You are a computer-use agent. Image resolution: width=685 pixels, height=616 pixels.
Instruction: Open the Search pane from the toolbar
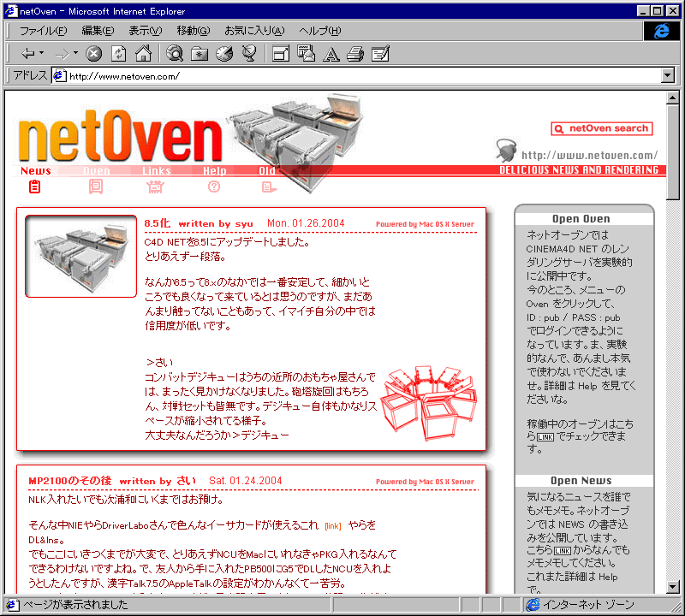pyautogui.click(x=175, y=54)
